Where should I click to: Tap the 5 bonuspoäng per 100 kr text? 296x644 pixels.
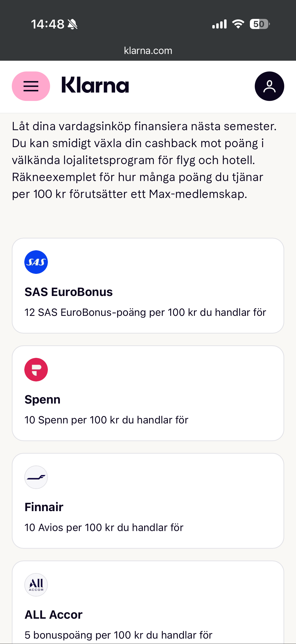coord(118,635)
